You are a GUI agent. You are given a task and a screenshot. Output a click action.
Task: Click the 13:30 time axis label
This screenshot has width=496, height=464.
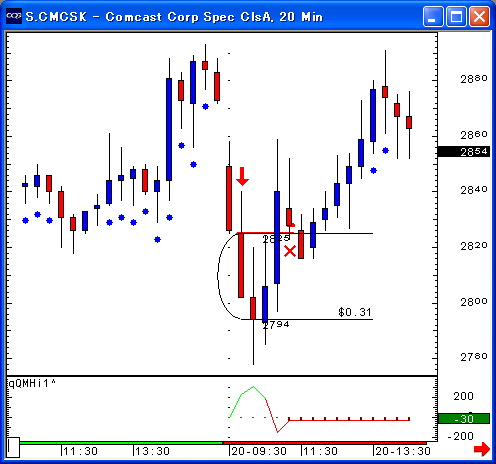(153, 451)
